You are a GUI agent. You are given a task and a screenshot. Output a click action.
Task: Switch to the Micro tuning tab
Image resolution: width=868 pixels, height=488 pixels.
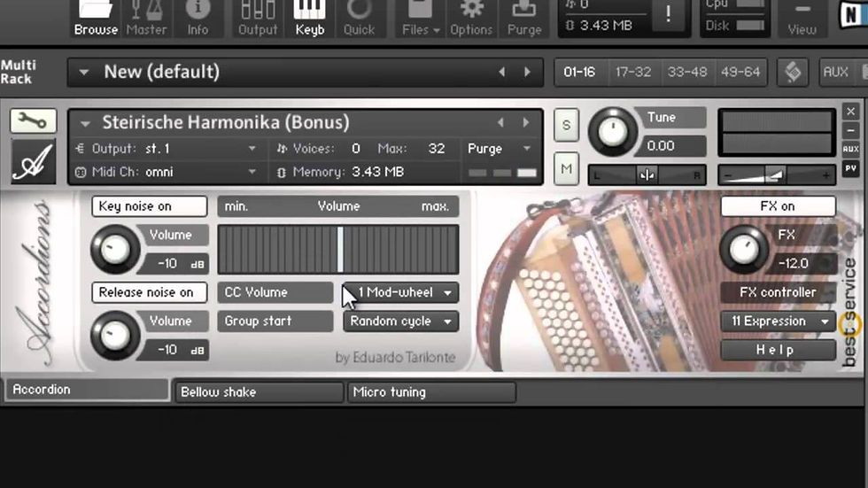coord(432,392)
